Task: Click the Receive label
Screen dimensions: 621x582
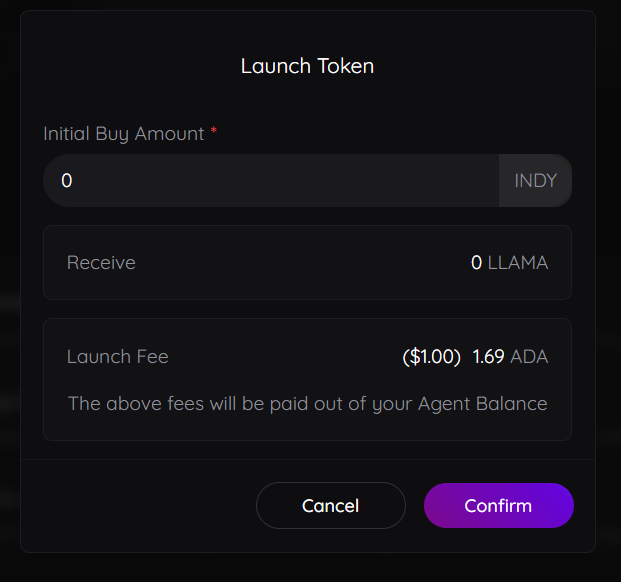Action: (x=101, y=263)
